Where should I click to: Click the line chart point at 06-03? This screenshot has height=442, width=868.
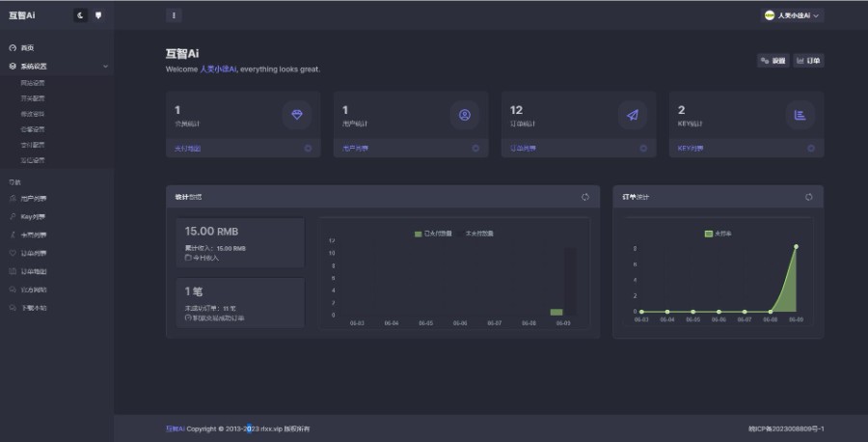click(641, 312)
